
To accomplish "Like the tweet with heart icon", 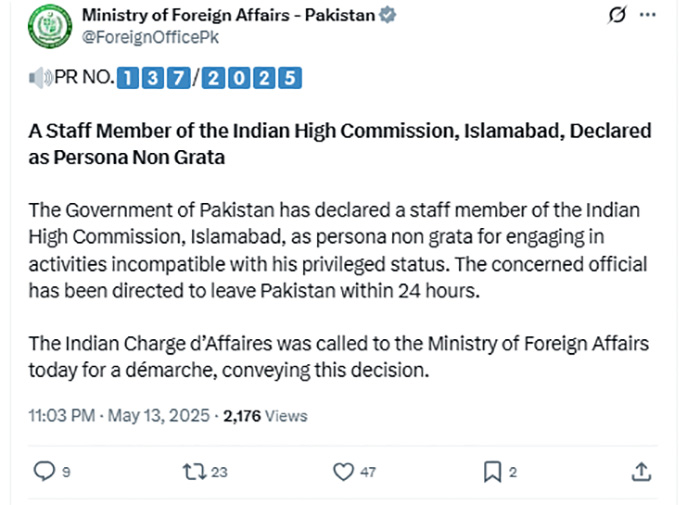I will (x=343, y=471).
